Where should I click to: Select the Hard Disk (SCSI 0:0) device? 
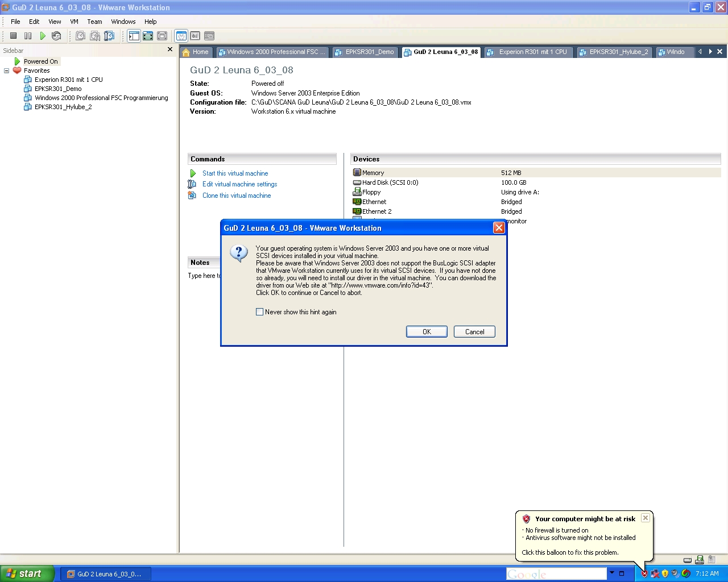point(536,182)
